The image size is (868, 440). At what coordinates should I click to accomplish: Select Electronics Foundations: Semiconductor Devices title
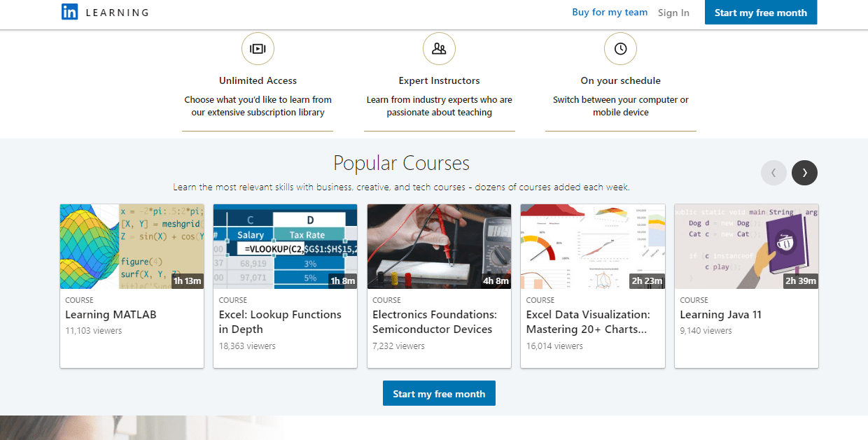coord(435,322)
